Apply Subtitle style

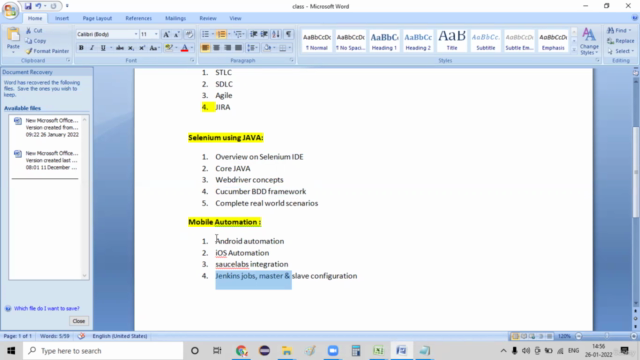[x=485, y=41]
